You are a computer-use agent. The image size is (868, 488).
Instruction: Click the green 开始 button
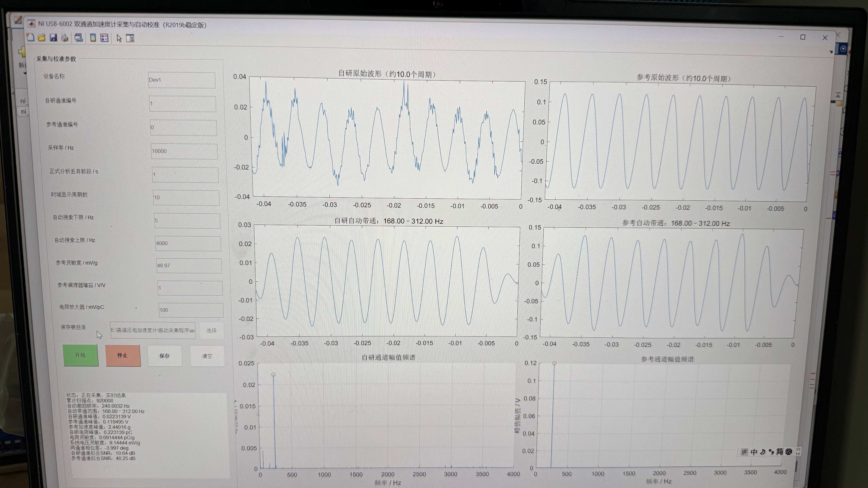81,355
